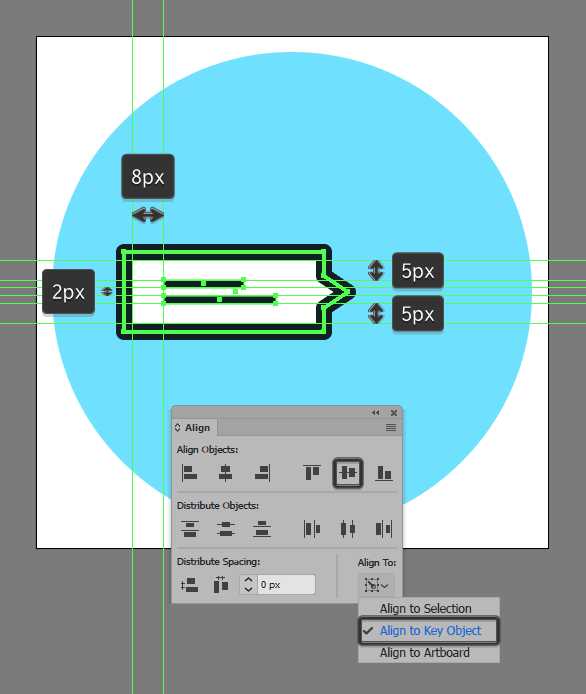This screenshot has height=694, width=586.
Task: Click the distribute spacing stepper arrows
Action: click(248, 585)
